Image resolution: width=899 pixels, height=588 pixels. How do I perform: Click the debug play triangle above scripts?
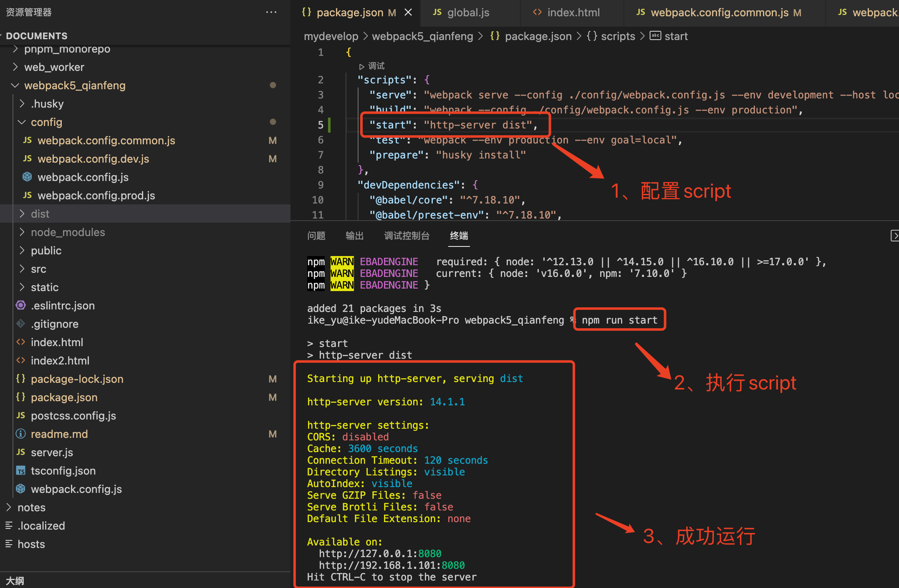(361, 66)
